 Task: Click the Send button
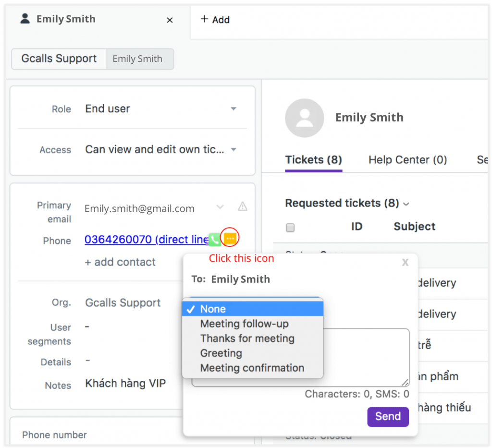pos(388,416)
